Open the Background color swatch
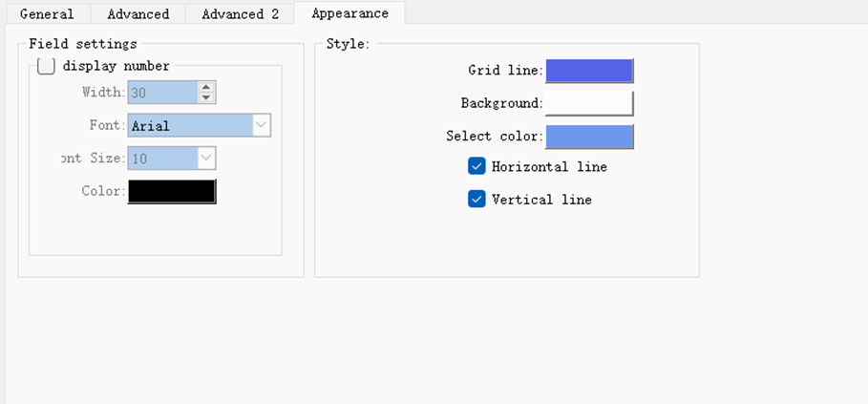 (x=589, y=103)
